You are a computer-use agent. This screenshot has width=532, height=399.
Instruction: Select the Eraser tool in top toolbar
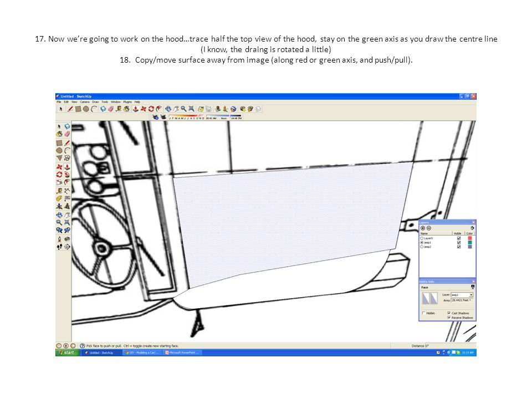(x=111, y=109)
